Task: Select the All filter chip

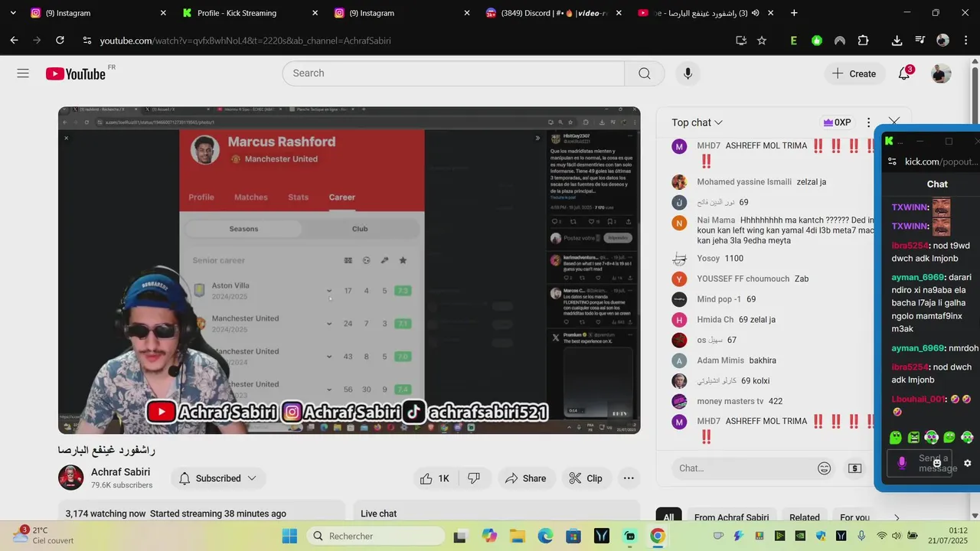Action: pyautogui.click(x=668, y=517)
